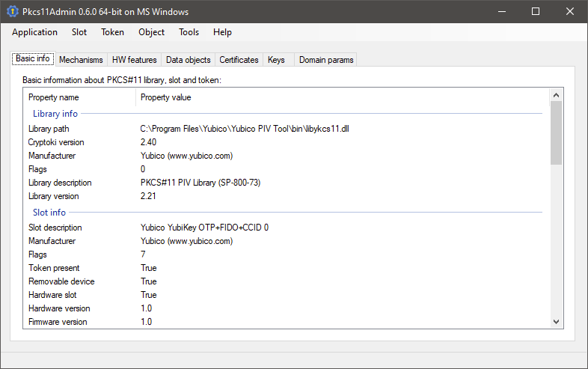Select the Cryptoki version row
Image resolution: width=588 pixels, height=369 pixels.
tap(287, 142)
